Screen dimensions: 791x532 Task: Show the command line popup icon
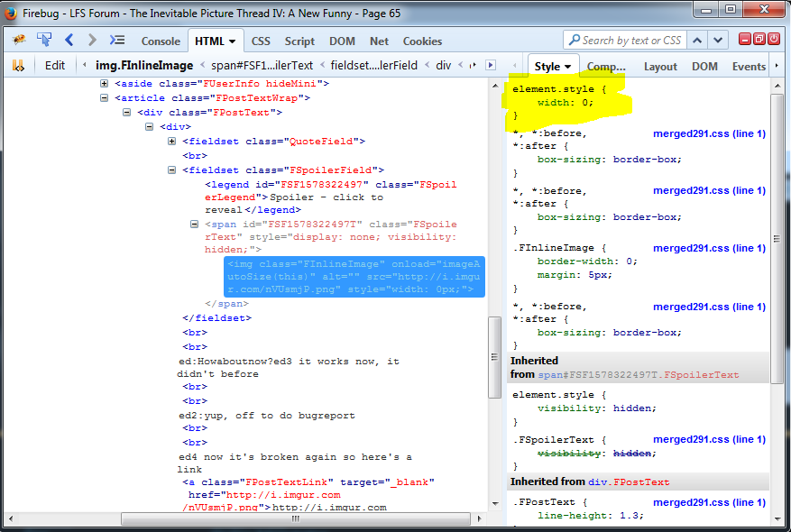click(117, 40)
